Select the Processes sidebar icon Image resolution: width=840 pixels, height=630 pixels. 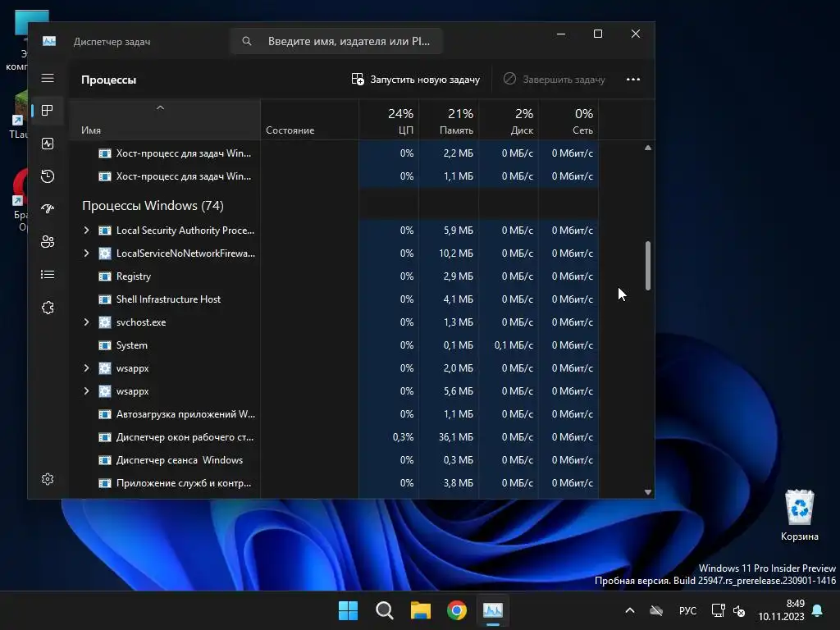click(x=48, y=111)
